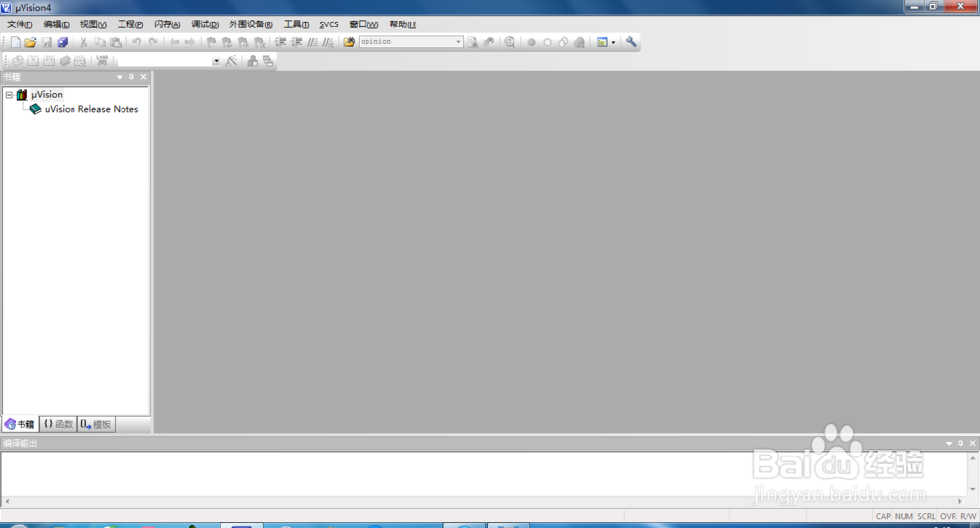
Task: Switch to the 函数 tab
Action: [x=58, y=424]
